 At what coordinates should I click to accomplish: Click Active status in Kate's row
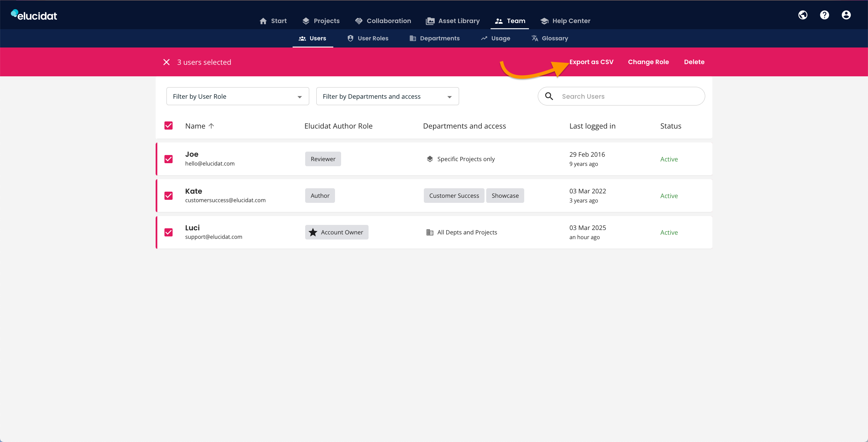[x=669, y=196]
